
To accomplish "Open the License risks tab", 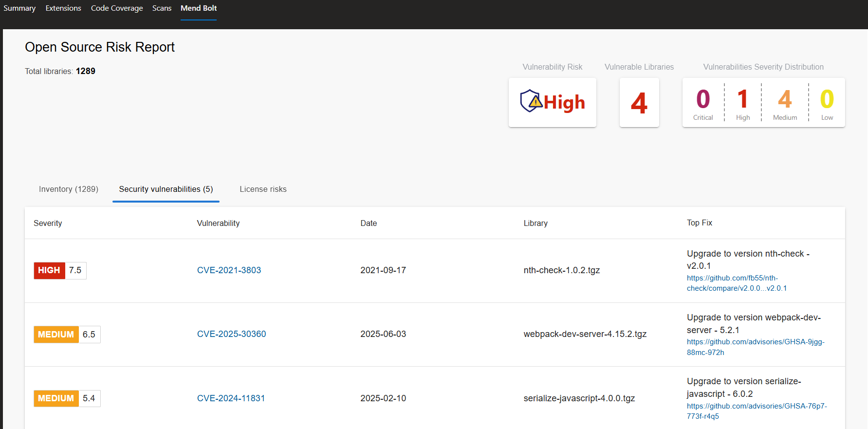I will 263,189.
